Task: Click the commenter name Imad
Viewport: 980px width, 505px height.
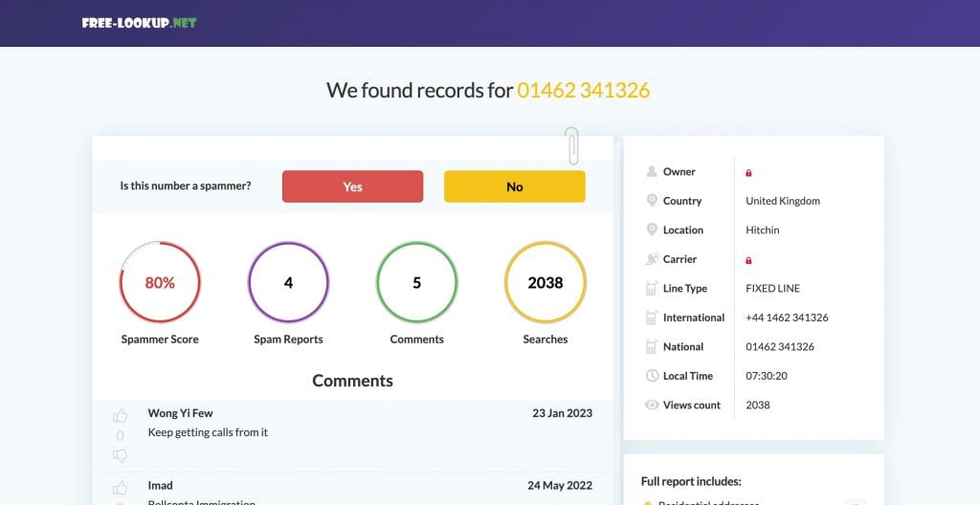Action: pos(160,485)
